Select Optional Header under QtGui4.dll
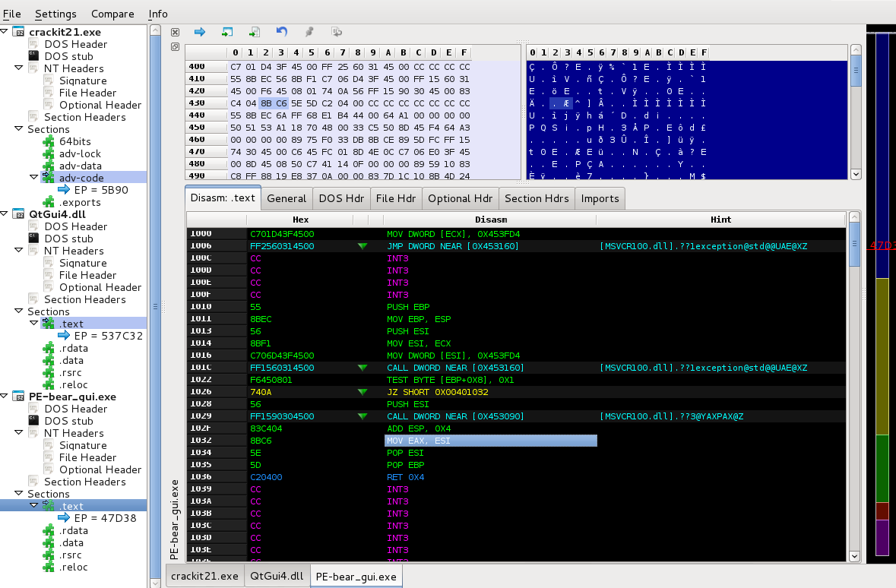 [100, 287]
